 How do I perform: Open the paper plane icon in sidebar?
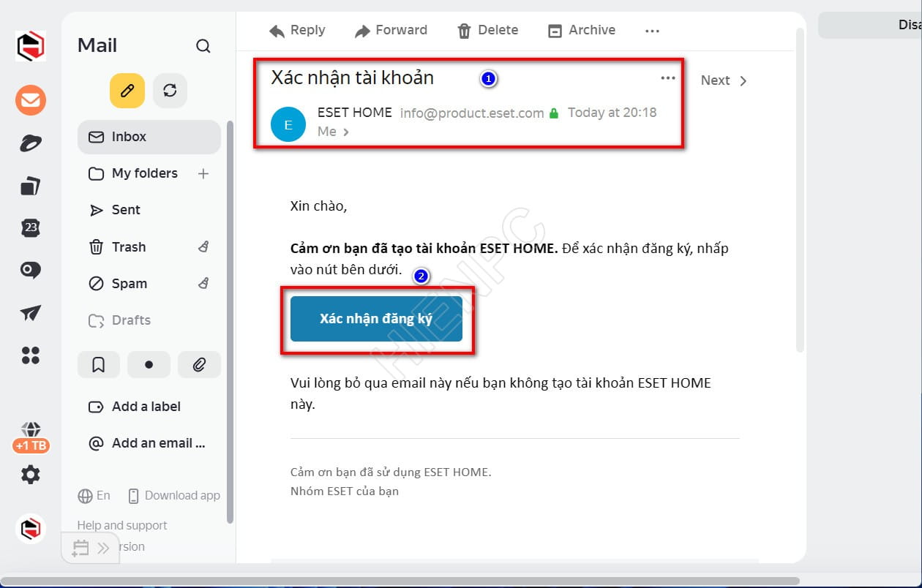(31, 313)
